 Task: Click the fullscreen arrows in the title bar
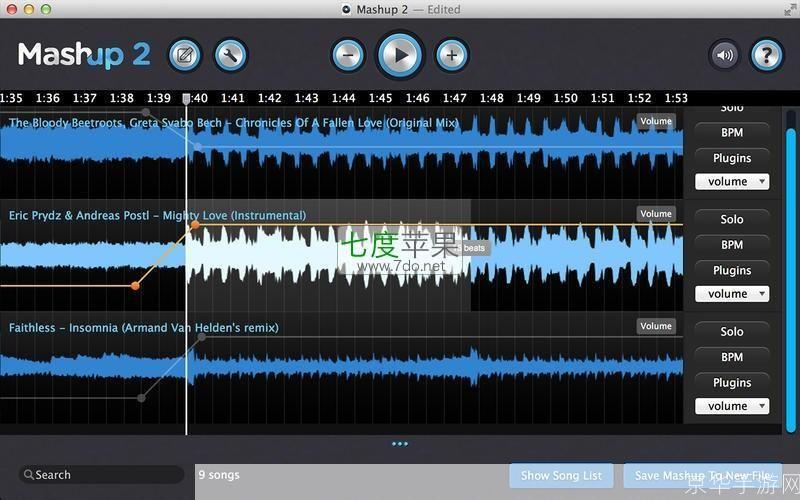coord(791,9)
